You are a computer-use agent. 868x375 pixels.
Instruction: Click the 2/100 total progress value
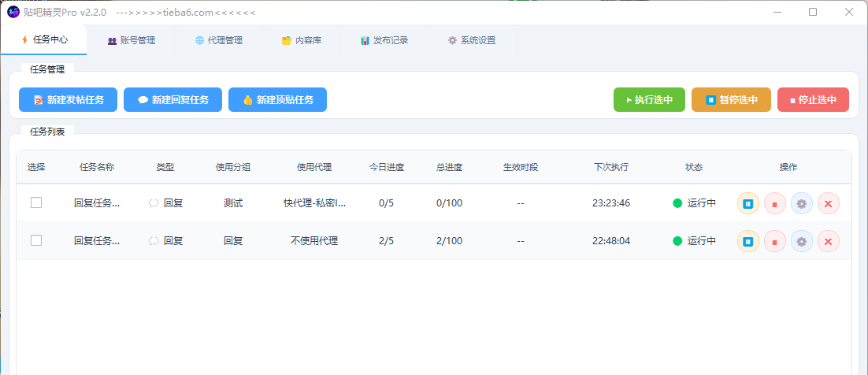(449, 241)
